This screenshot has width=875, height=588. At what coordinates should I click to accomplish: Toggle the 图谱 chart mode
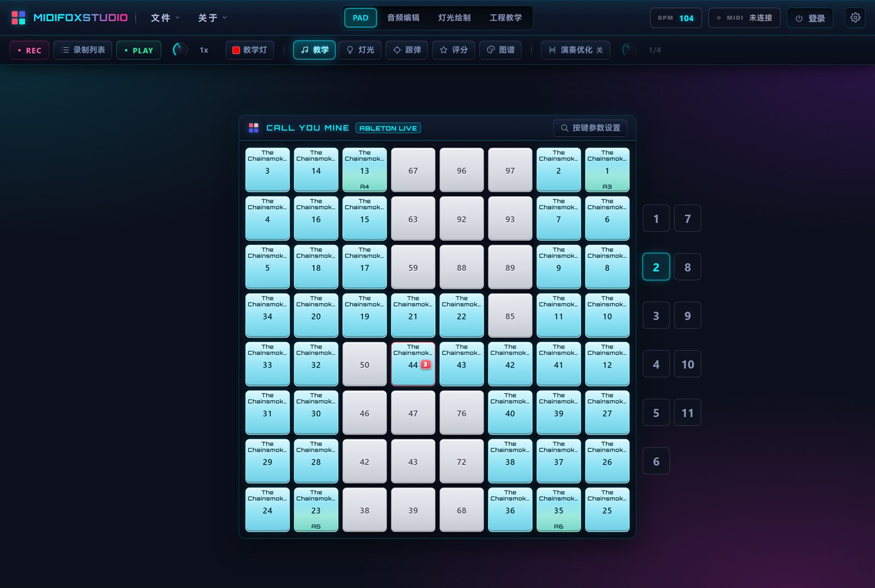(500, 50)
